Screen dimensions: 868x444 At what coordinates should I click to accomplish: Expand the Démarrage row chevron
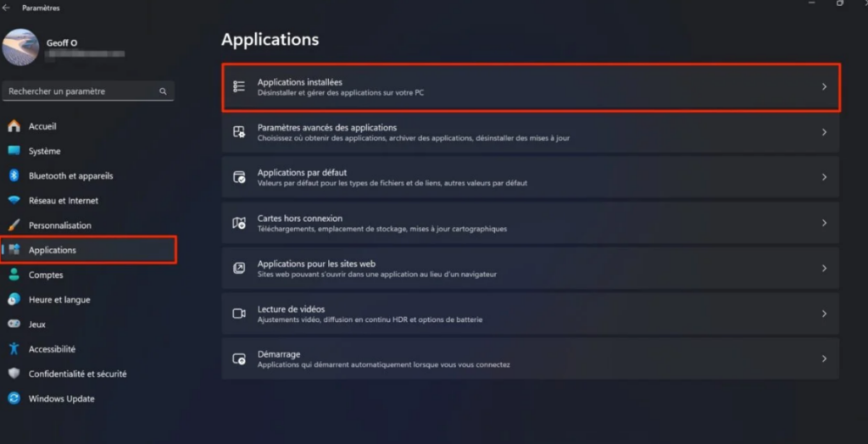pos(824,359)
